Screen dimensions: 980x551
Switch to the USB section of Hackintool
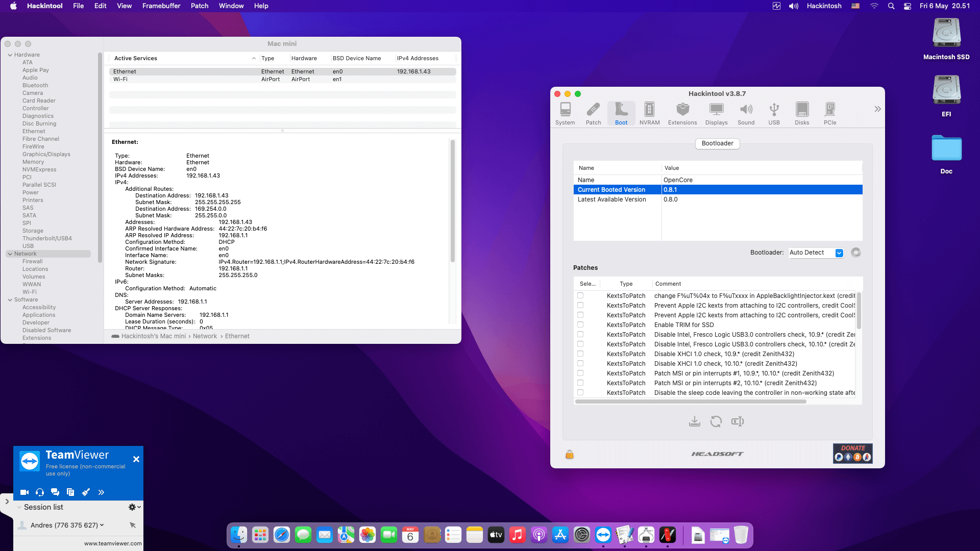point(774,112)
